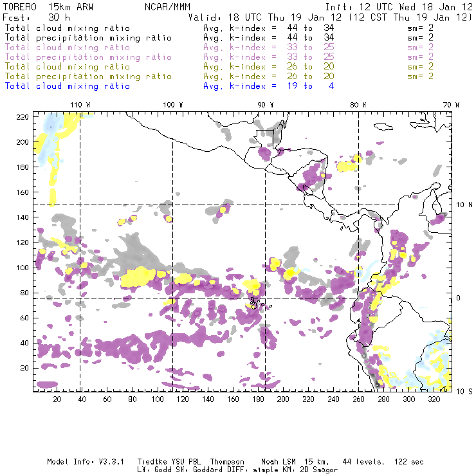Click the Jamaica island outline on map

tap(383, 126)
